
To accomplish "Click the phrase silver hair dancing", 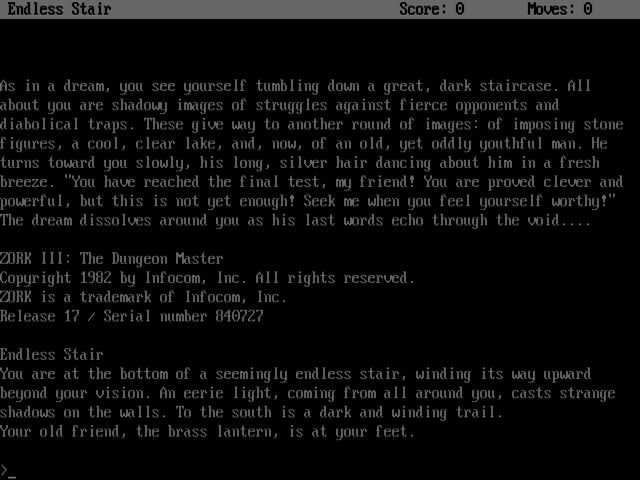I will [x=355, y=163].
